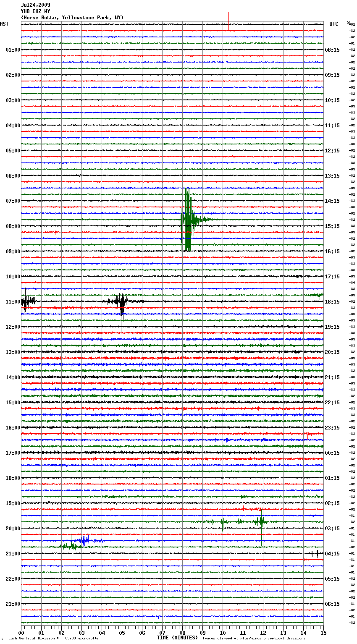This screenshot has height=644, width=357.
Task: Select the 12:00 MST row label
Action: (x=13, y=327)
